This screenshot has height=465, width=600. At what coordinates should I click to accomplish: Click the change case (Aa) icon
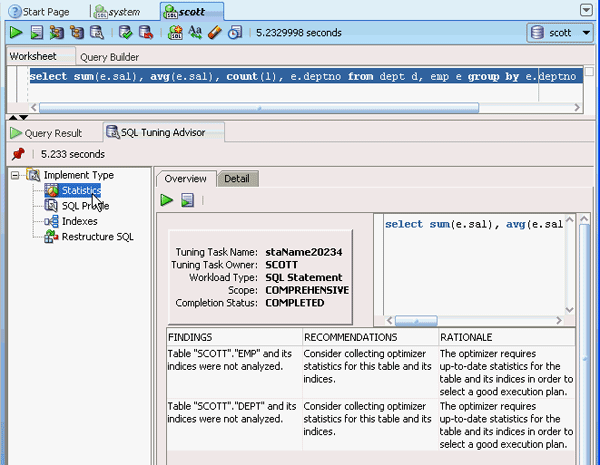coord(195,33)
